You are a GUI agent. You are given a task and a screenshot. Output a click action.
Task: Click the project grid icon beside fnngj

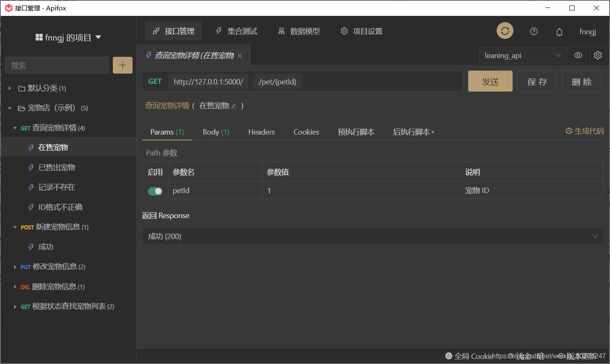pyautogui.click(x=39, y=37)
